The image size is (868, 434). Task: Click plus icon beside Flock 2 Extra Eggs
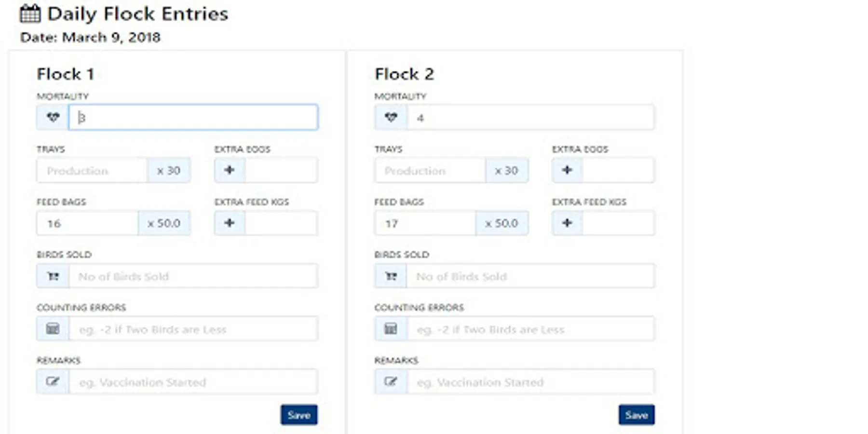pos(567,170)
